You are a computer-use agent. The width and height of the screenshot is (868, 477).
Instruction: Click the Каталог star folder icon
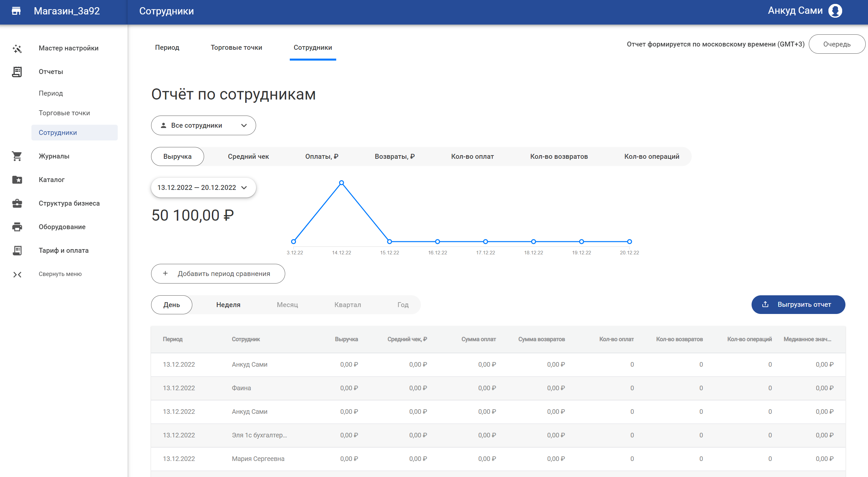[17, 180]
